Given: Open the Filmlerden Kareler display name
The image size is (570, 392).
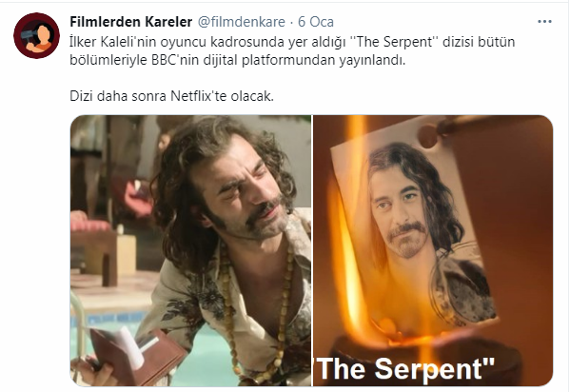Looking at the screenshot, I should [131, 22].
